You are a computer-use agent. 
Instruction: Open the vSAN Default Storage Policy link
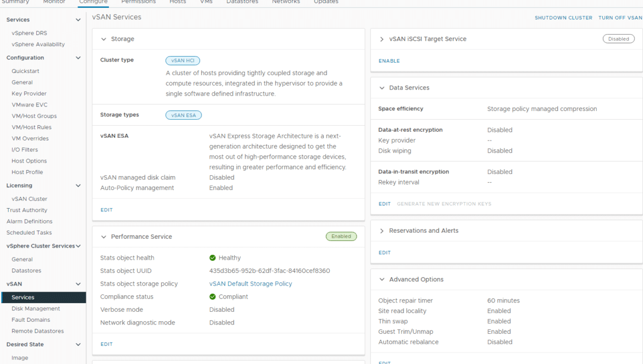click(251, 284)
